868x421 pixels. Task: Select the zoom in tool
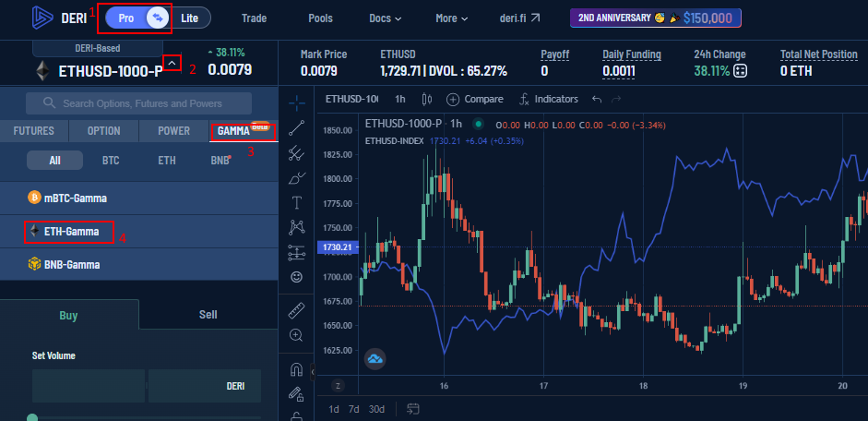coord(297,335)
